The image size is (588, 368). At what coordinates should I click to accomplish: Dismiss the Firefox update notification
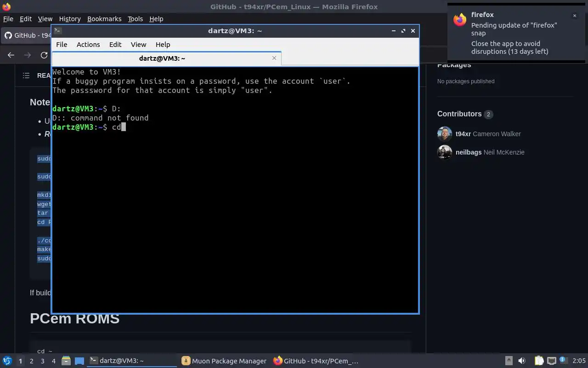[574, 16]
